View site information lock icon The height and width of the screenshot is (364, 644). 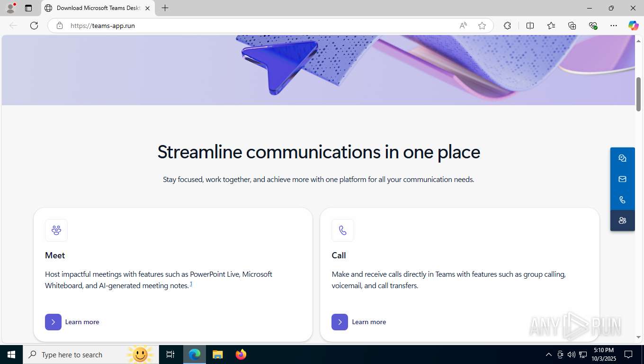point(59,26)
